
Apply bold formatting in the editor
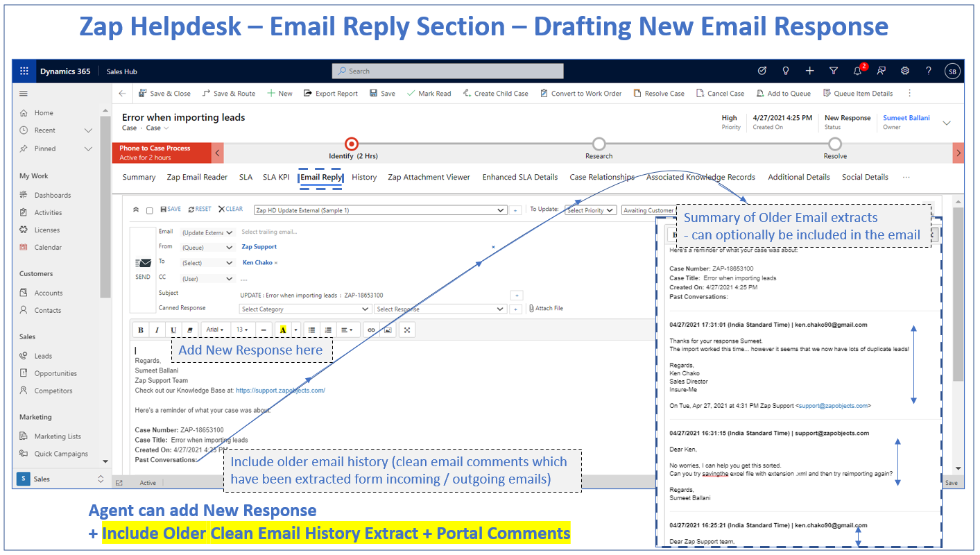click(x=141, y=330)
